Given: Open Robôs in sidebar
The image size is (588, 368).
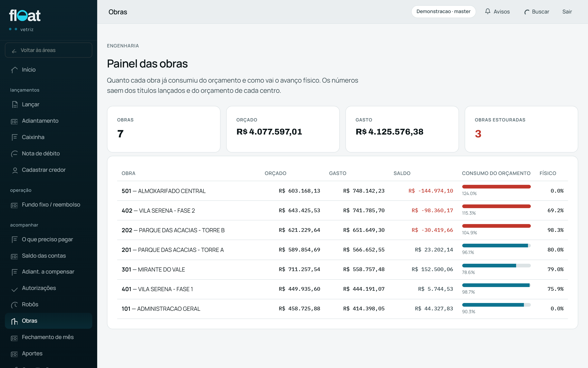Looking at the screenshot, I should click(x=49, y=304).
